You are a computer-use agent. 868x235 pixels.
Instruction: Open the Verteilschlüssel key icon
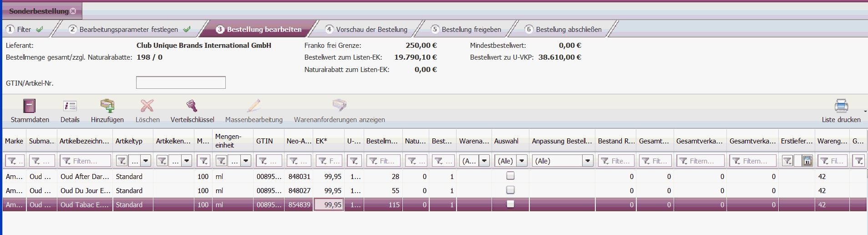192,106
